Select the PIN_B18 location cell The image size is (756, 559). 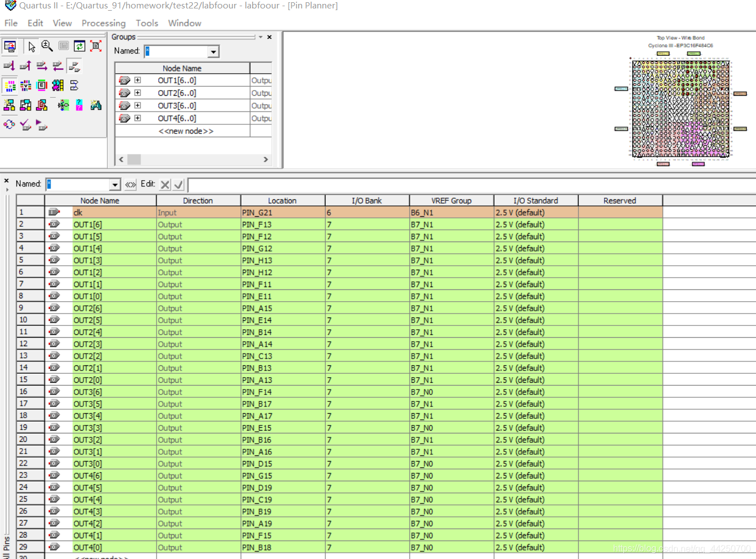coord(282,548)
